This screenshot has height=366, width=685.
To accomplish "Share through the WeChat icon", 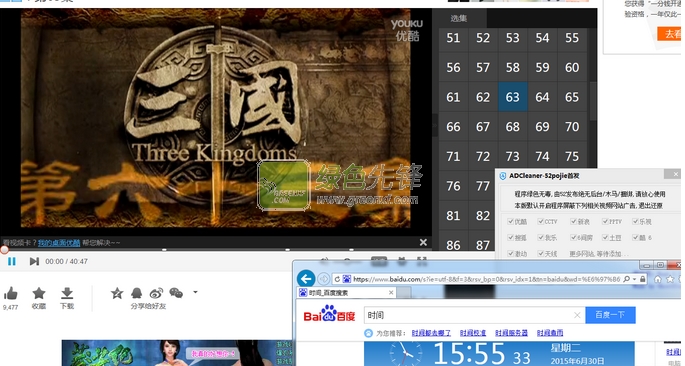I will point(176,293).
